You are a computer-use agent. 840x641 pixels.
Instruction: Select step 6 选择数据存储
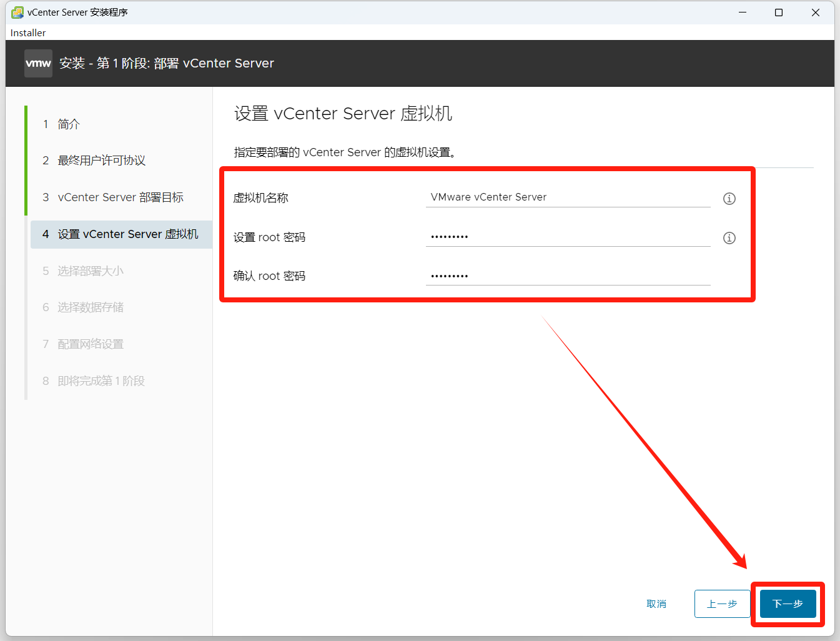point(91,307)
